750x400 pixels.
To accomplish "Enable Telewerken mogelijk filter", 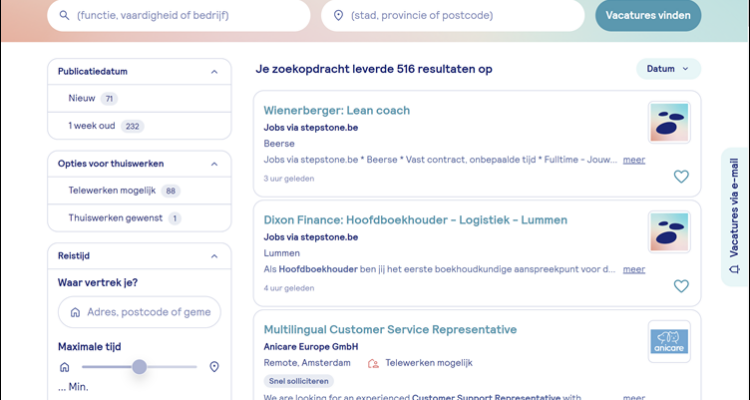I will tap(110, 190).
